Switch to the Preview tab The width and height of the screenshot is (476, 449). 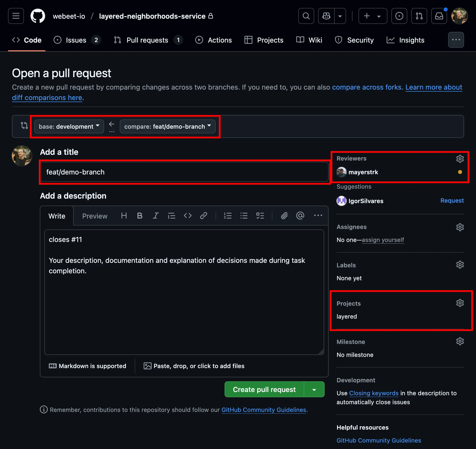click(x=95, y=216)
